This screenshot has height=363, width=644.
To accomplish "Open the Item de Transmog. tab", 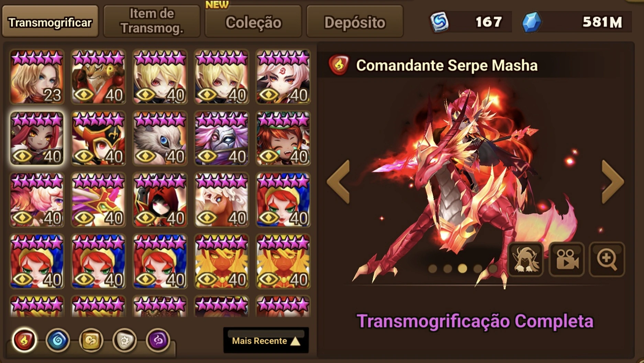I will coord(152,21).
